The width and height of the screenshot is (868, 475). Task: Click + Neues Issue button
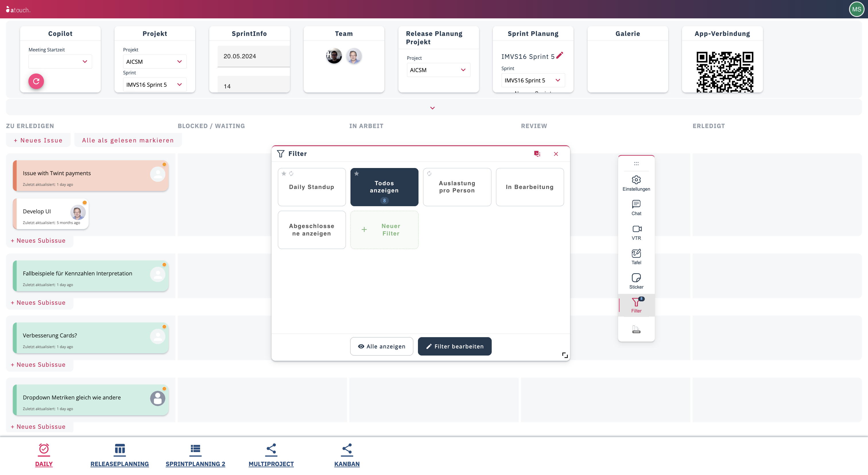coord(38,140)
